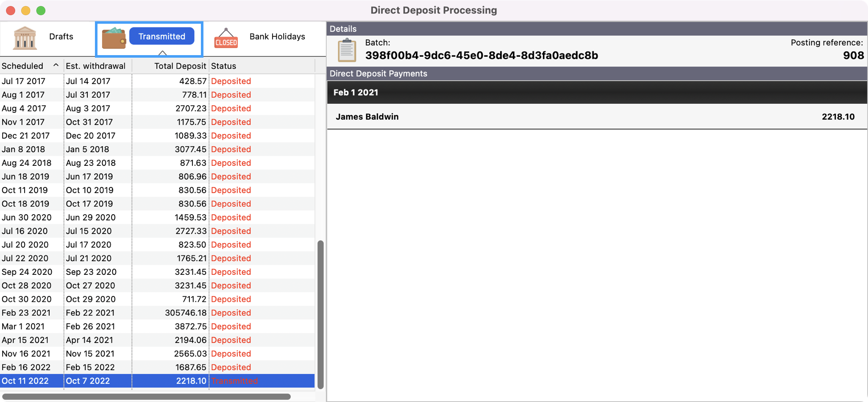Click the clipboard batch icon
The height and width of the screenshot is (402, 868).
[x=347, y=50]
